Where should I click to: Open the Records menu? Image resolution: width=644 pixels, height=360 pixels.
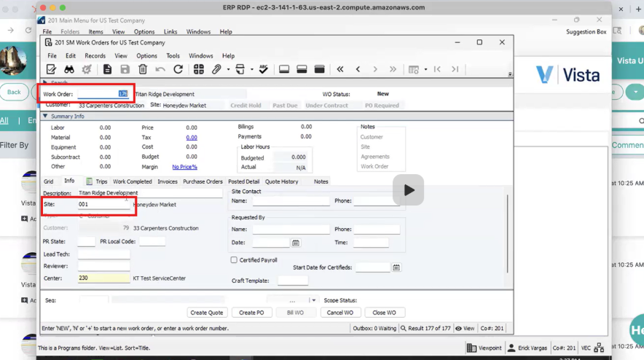[95, 56]
